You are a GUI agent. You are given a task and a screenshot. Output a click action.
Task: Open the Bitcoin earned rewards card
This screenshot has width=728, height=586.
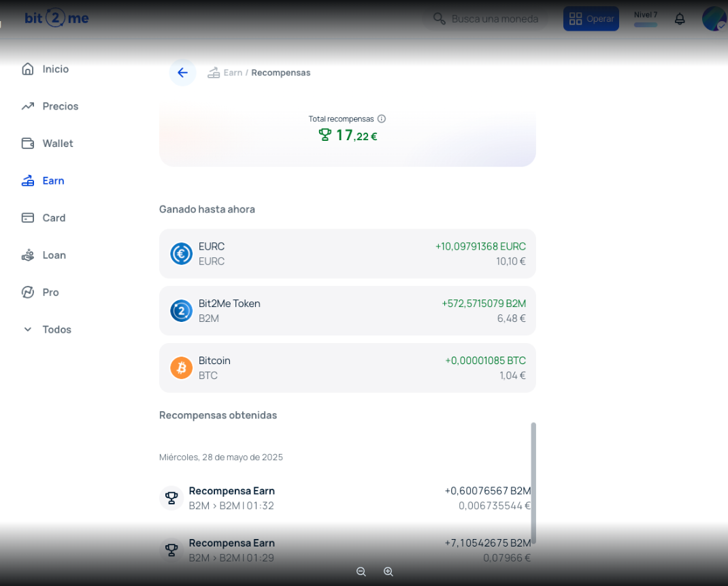(x=347, y=368)
